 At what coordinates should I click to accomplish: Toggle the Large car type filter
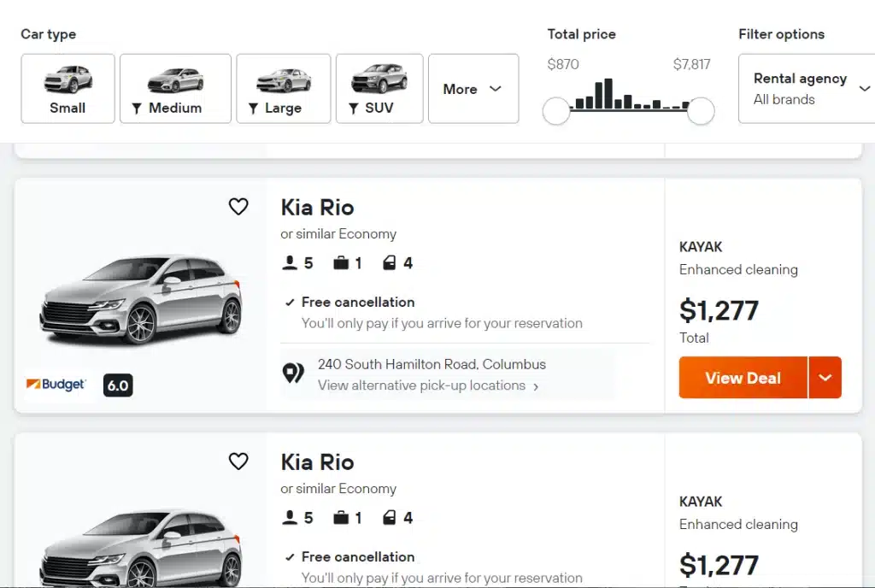[283, 89]
